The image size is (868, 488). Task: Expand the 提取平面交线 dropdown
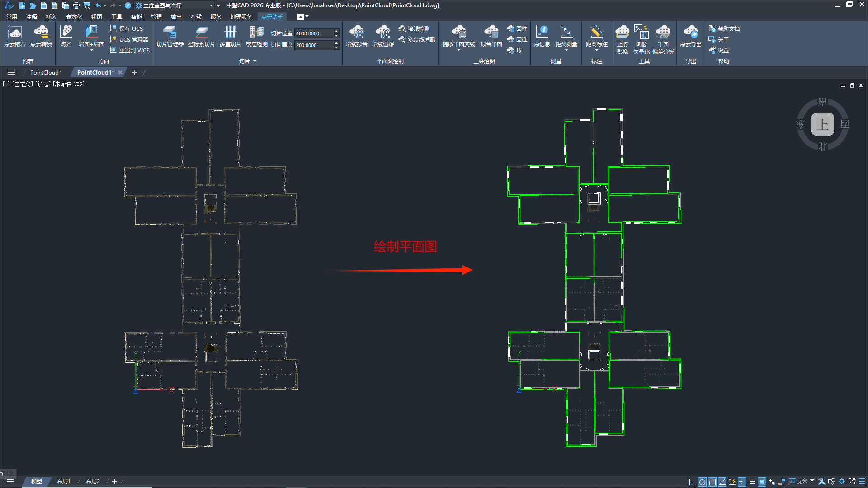(459, 50)
